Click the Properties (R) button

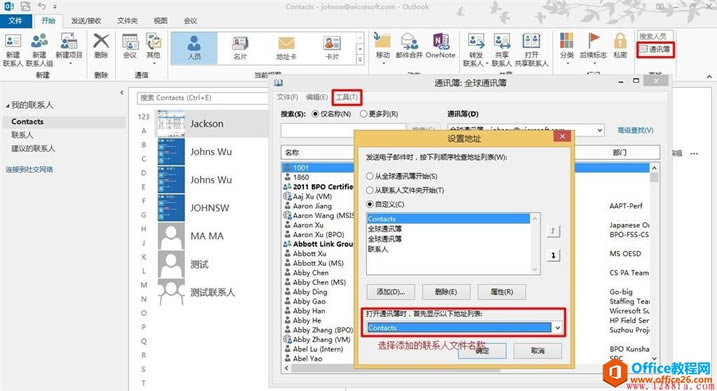(502, 292)
